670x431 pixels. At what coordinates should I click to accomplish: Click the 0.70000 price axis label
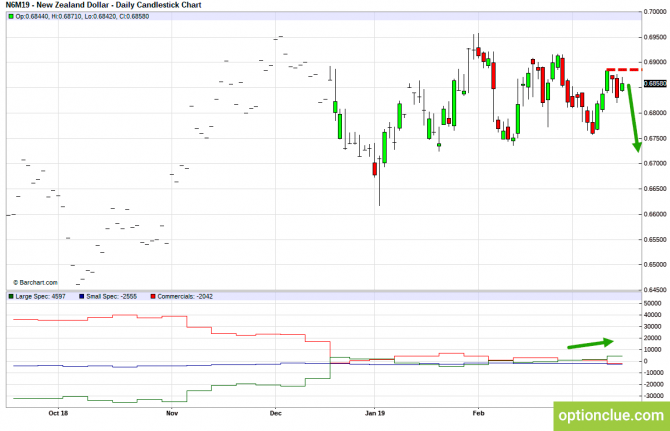655,12
